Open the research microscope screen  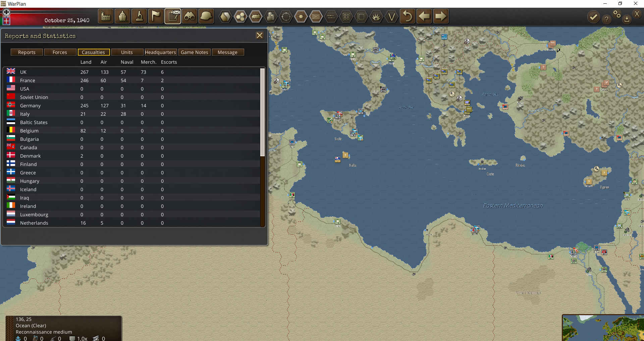[139, 16]
